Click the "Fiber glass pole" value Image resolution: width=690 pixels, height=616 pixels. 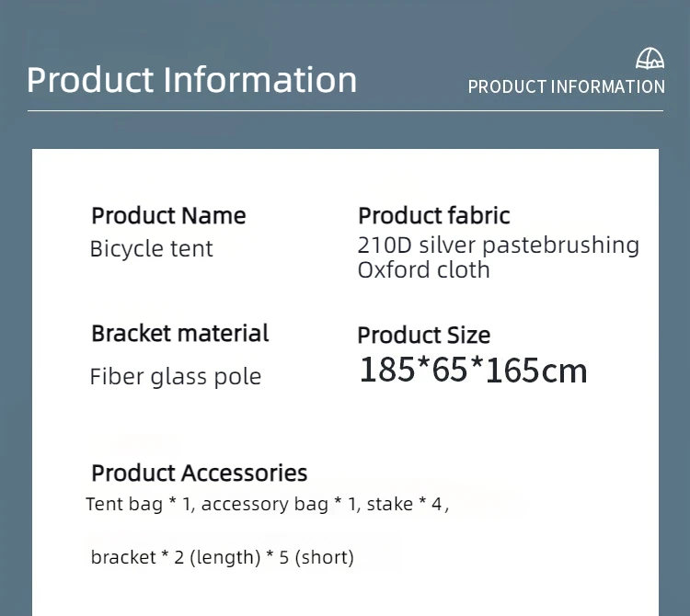[x=176, y=377]
